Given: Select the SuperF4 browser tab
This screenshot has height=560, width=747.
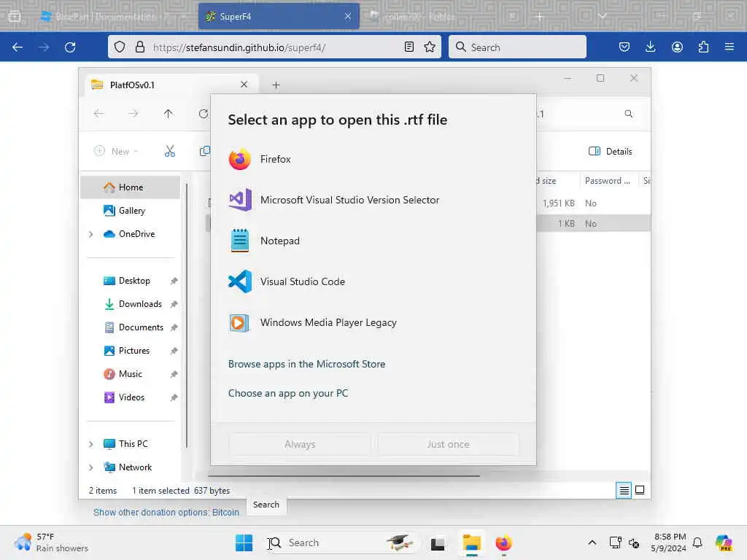Looking at the screenshot, I should click(279, 17).
